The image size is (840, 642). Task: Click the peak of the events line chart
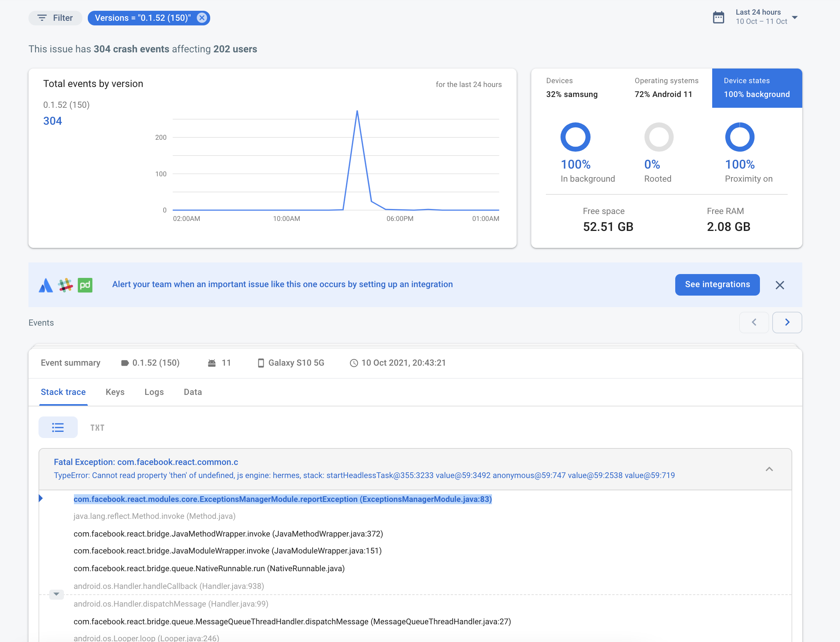point(357,111)
